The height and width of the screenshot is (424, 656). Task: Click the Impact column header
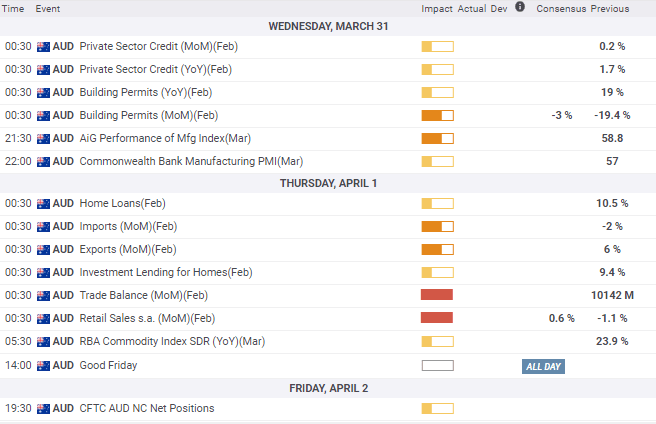tap(437, 8)
